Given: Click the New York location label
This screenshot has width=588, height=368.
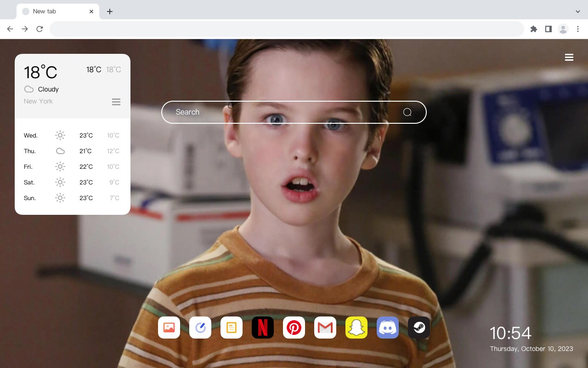Looking at the screenshot, I should (x=38, y=101).
